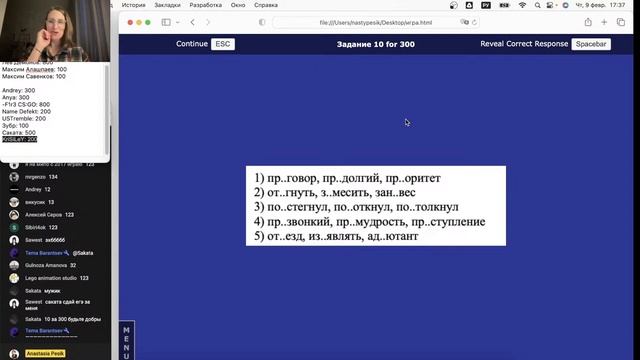Open the Share icon in Safari toolbar

pos(588,22)
